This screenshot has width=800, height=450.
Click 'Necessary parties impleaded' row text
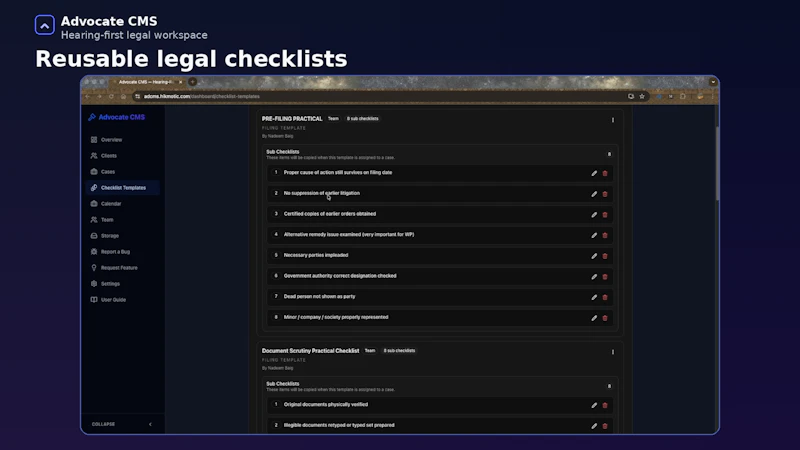[316, 255]
